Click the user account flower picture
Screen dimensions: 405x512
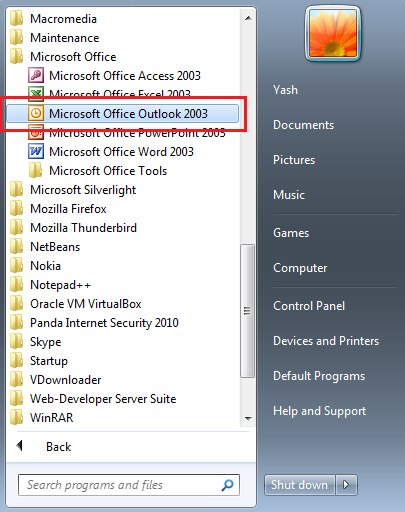[333, 33]
